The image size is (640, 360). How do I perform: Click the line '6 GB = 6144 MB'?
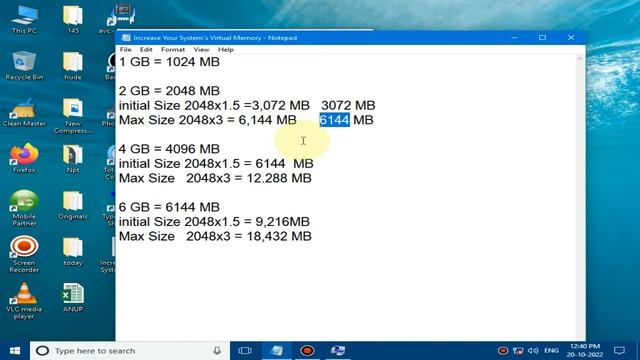(169, 207)
